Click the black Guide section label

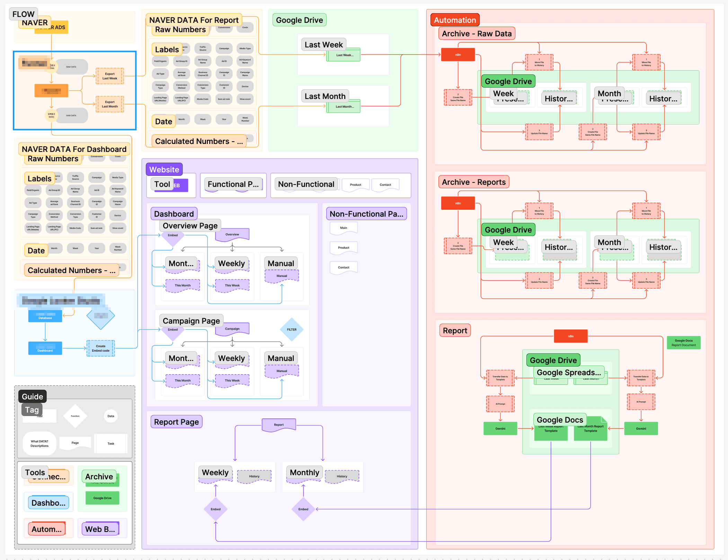tap(32, 397)
